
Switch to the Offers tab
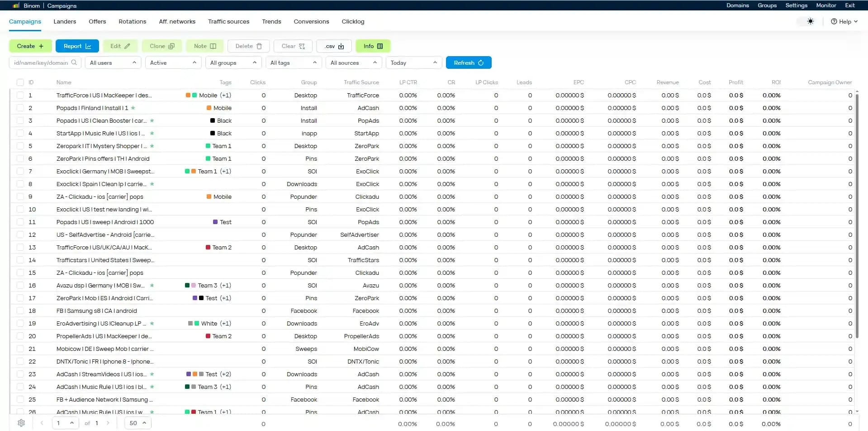click(97, 21)
